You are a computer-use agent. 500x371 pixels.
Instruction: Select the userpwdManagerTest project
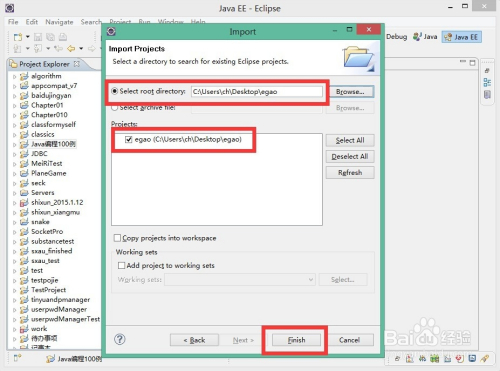[x=65, y=319]
